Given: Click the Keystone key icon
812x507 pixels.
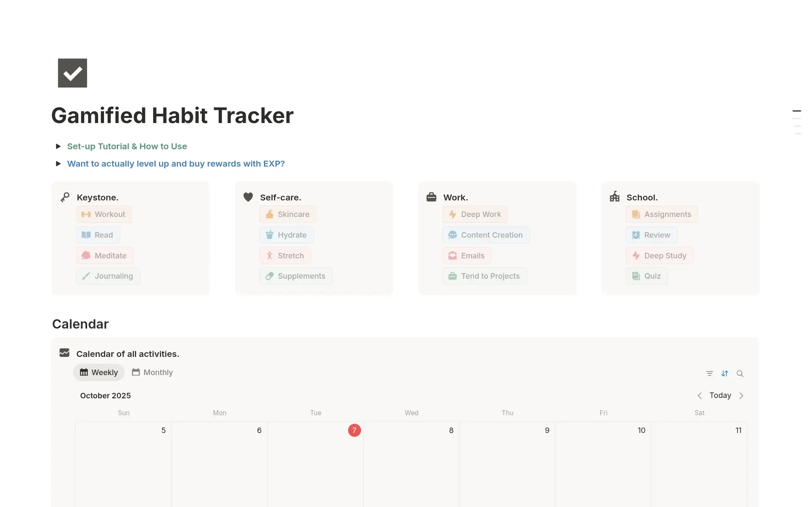Looking at the screenshot, I should 65,197.
